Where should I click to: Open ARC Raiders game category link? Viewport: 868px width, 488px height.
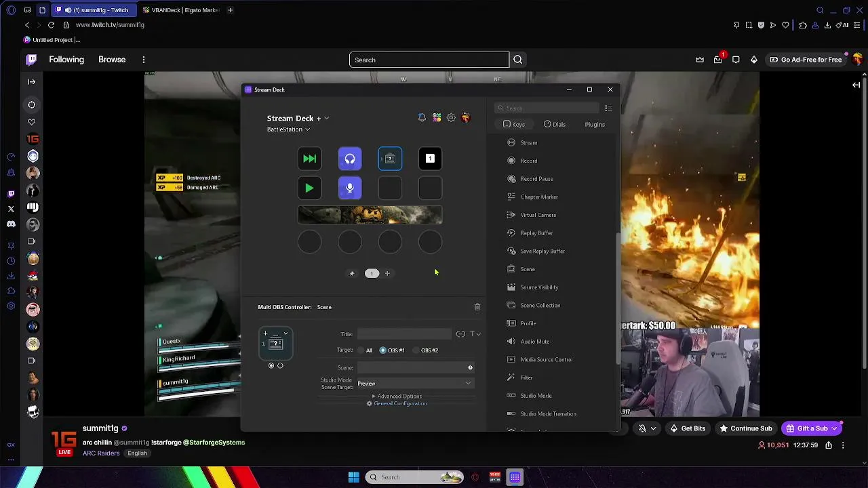(101, 453)
